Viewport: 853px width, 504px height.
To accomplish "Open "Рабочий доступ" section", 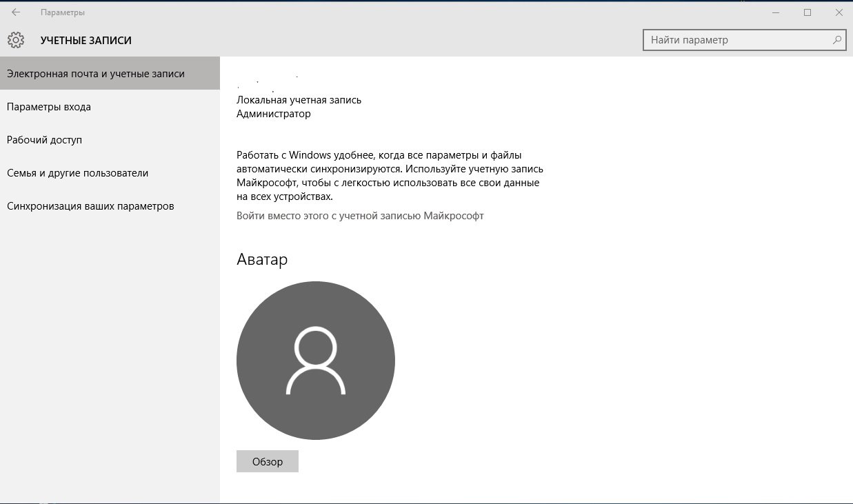I will pyautogui.click(x=110, y=140).
